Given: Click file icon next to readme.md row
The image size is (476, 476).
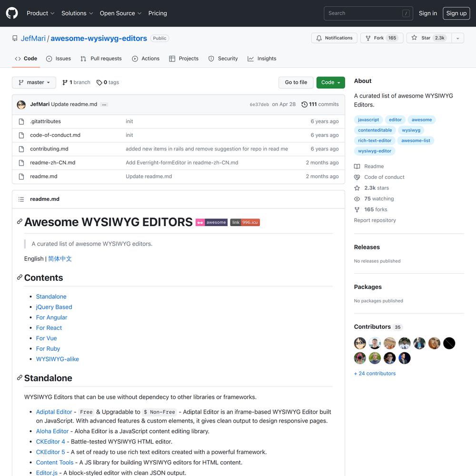Looking at the screenshot, I should click(21, 177).
